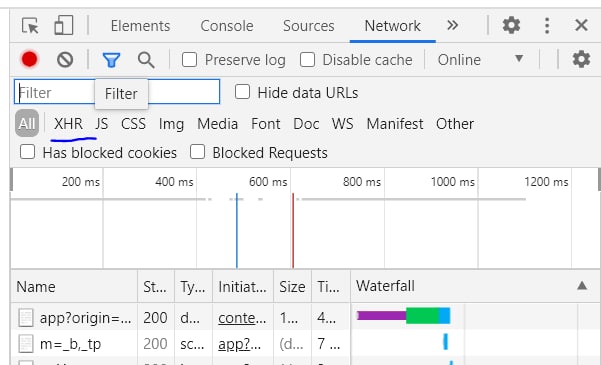601x365 pixels.
Task: Check the Disable cache option
Action: pyautogui.click(x=307, y=60)
